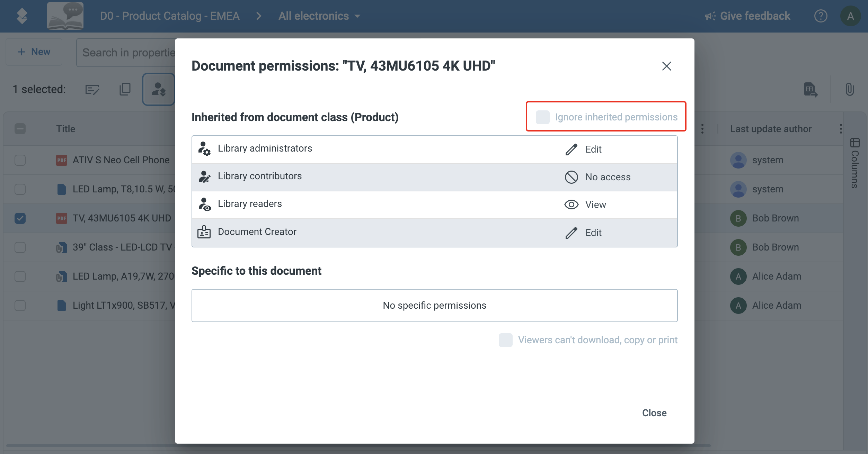Expand the All electronics view dropdown
The width and height of the screenshot is (868, 454).
(x=319, y=16)
